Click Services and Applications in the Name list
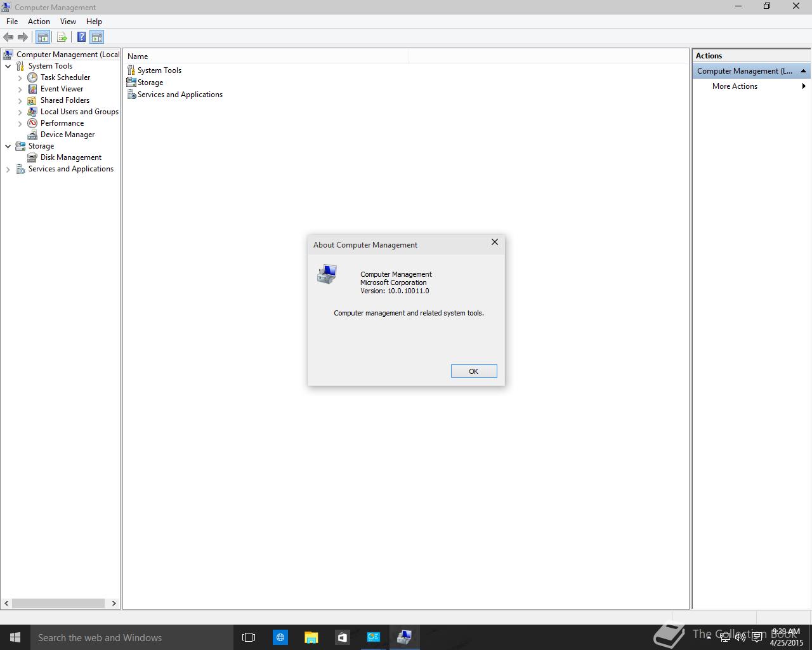The height and width of the screenshot is (650, 812). coord(180,95)
